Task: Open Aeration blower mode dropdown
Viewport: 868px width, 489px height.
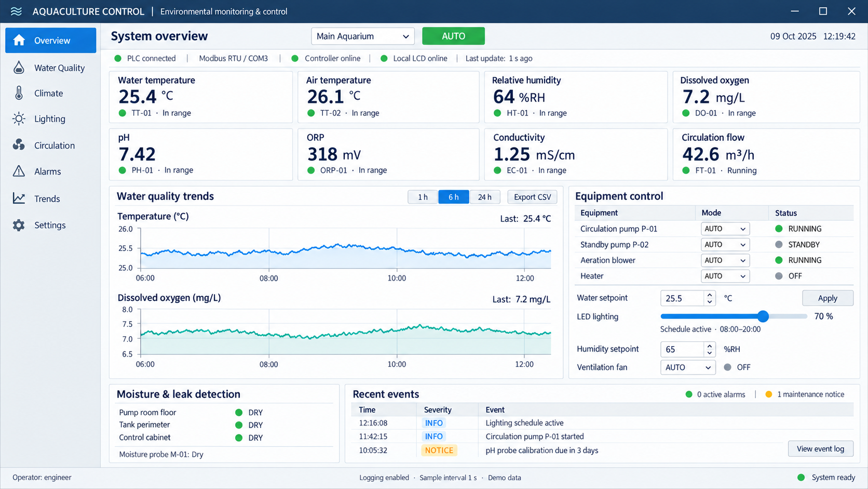Action: pyautogui.click(x=725, y=260)
